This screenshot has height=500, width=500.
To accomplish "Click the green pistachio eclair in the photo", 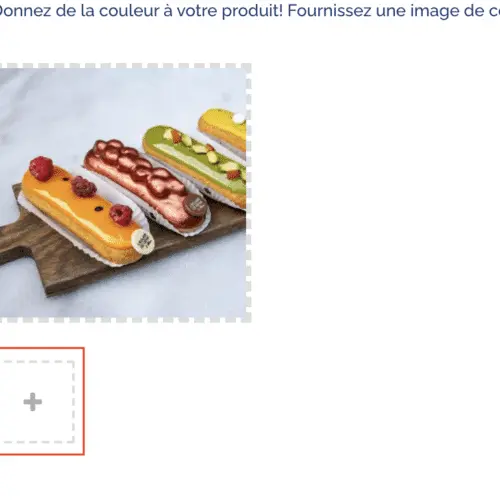I will click(195, 163).
